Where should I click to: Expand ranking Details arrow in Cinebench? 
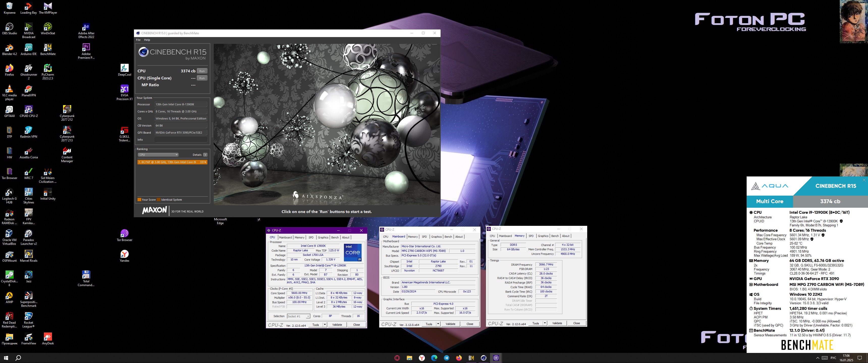(205, 155)
